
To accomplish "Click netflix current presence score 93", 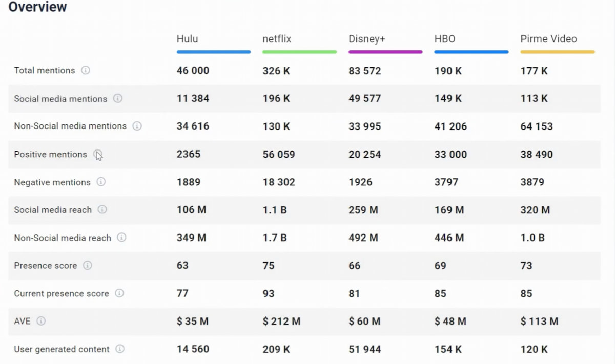I will tap(269, 293).
